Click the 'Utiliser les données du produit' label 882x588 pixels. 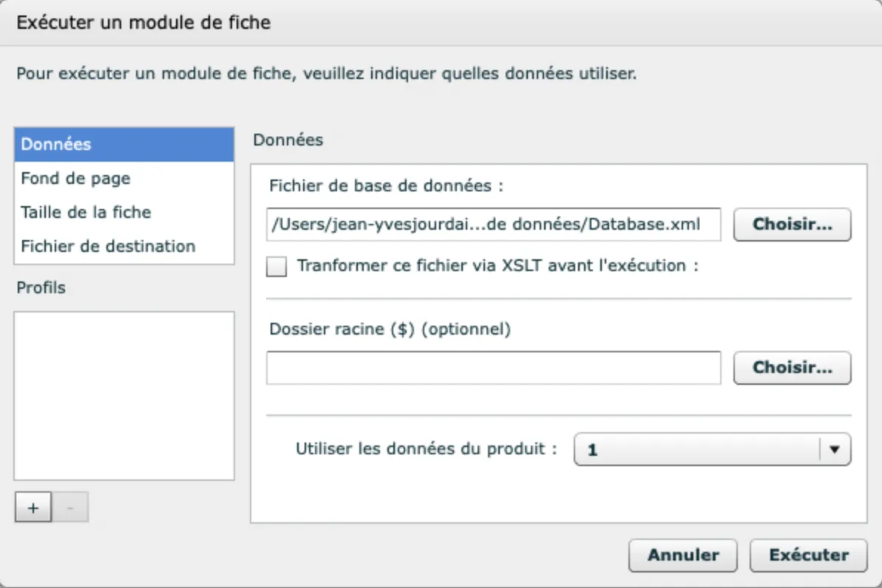coord(426,448)
